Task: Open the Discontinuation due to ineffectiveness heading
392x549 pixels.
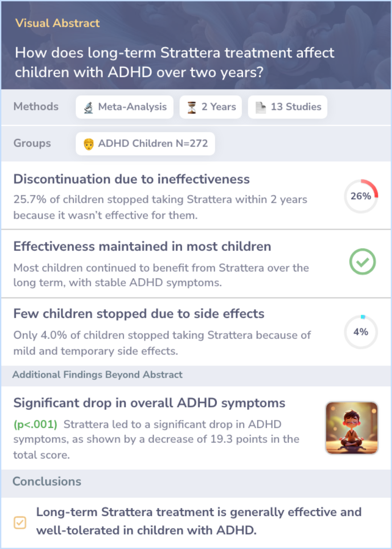Action: 132,179
